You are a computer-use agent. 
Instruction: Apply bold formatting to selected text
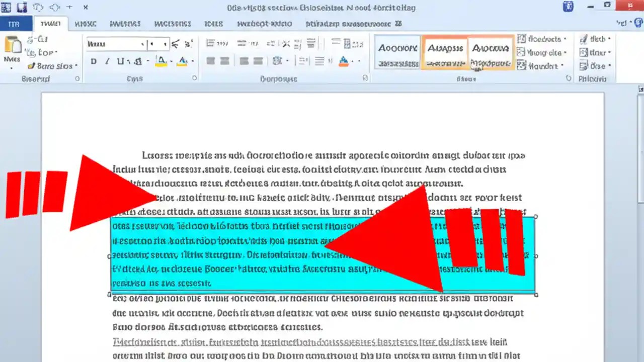(94, 61)
